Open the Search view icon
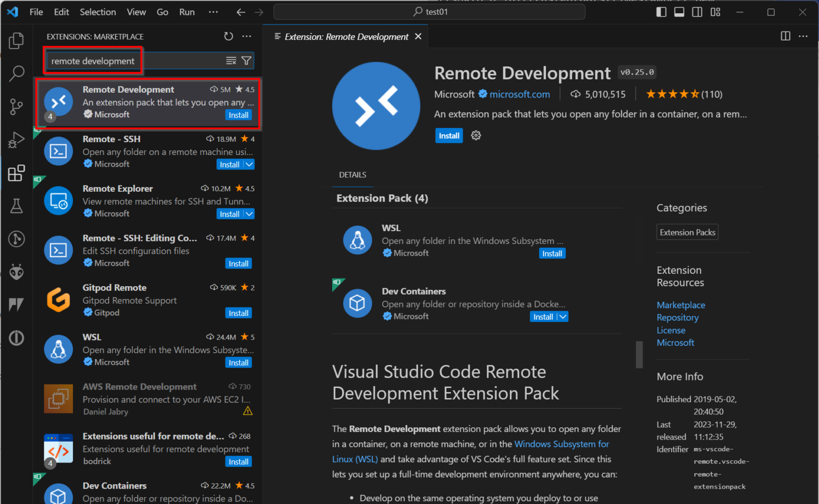Image resolution: width=819 pixels, height=504 pixels. pos(16,73)
